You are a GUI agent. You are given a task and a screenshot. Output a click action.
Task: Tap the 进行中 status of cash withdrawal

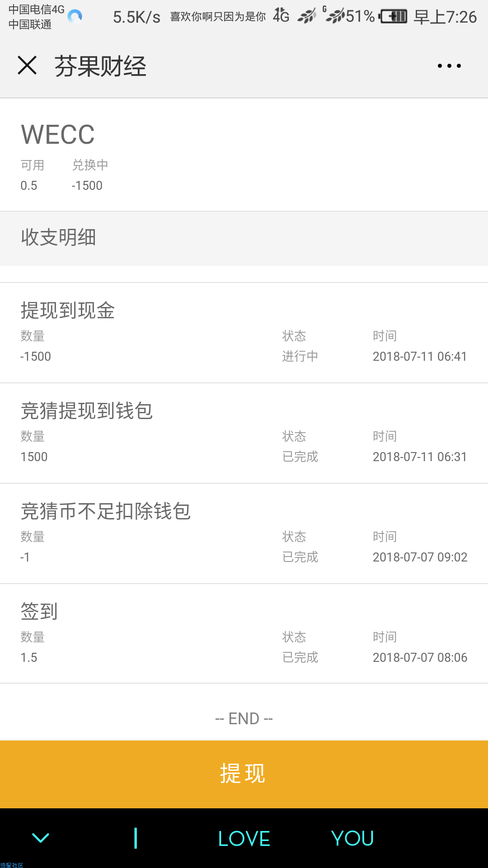(x=300, y=356)
